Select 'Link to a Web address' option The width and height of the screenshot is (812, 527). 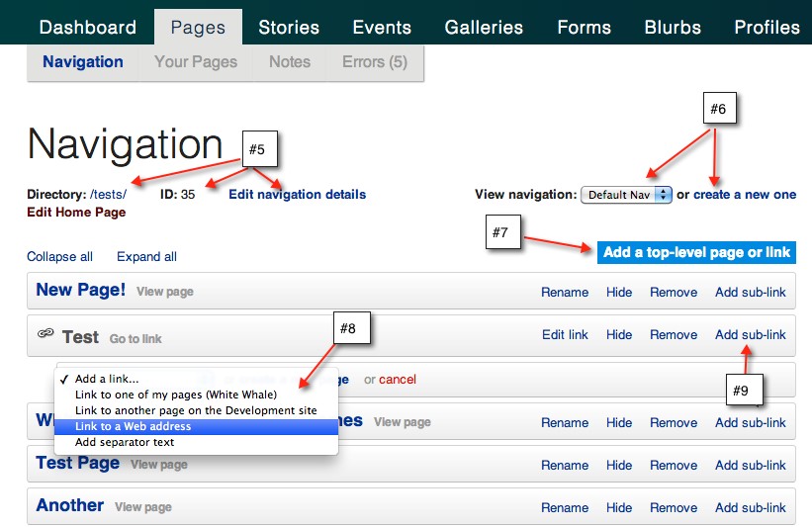134,426
